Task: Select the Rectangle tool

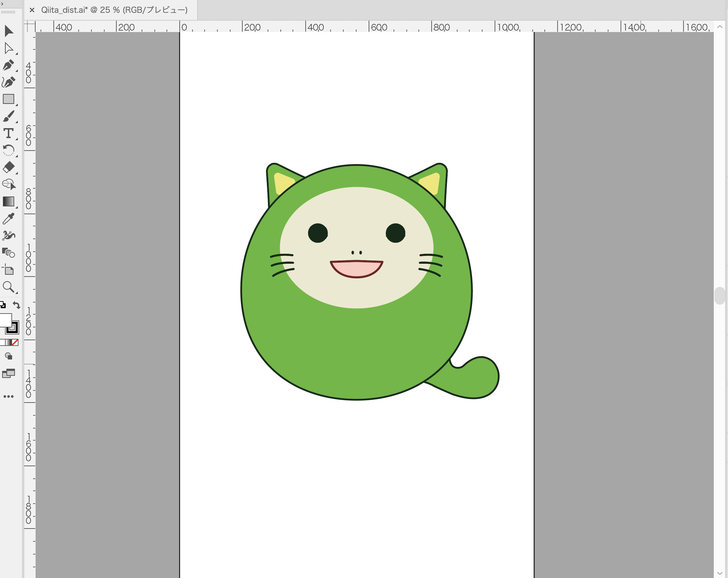Action: pyautogui.click(x=9, y=99)
